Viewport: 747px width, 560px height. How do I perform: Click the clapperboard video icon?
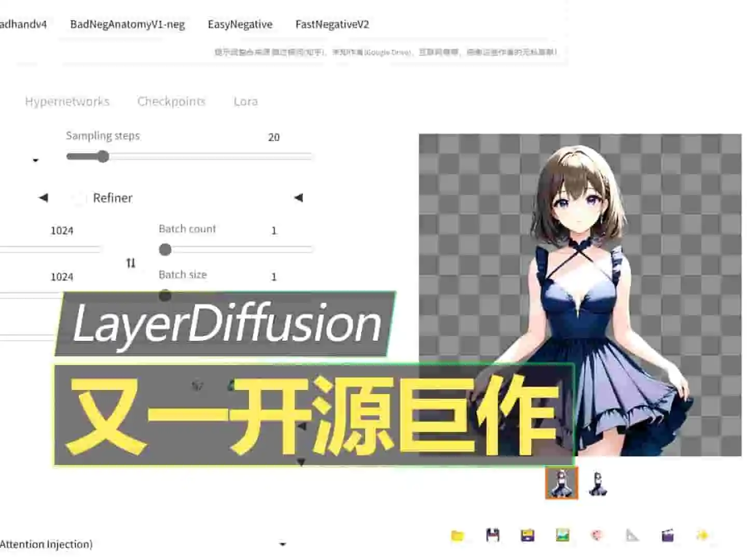point(668,535)
